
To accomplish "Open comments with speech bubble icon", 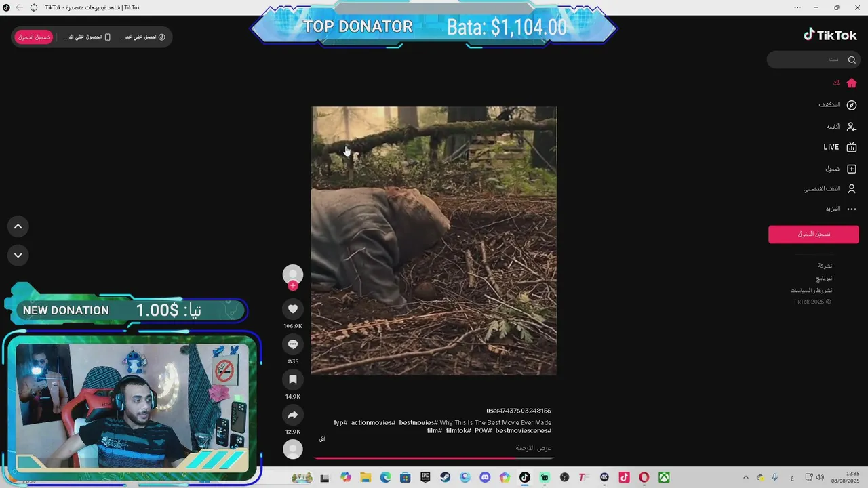I will click(x=293, y=344).
